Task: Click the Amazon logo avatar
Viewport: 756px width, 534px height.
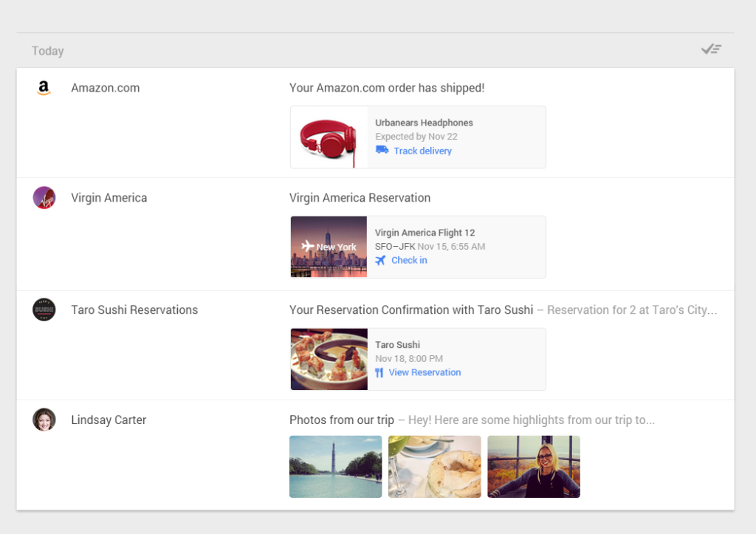Action: click(x=44, y=88)
